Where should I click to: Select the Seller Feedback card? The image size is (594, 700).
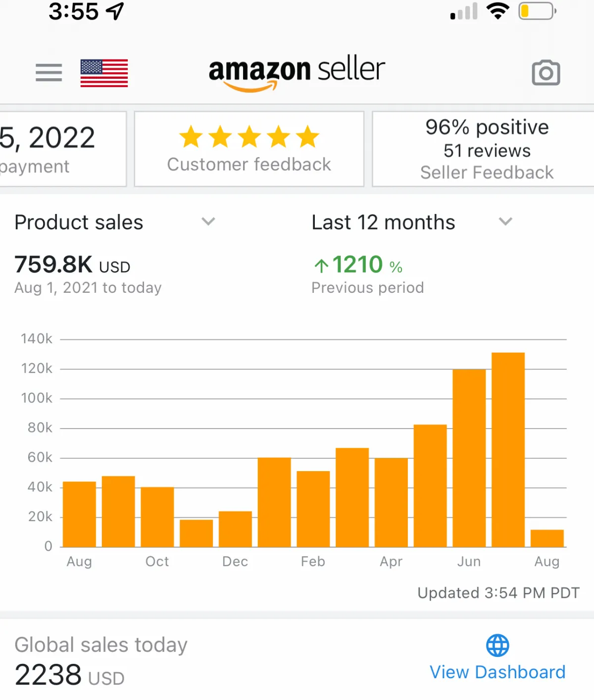487,149
